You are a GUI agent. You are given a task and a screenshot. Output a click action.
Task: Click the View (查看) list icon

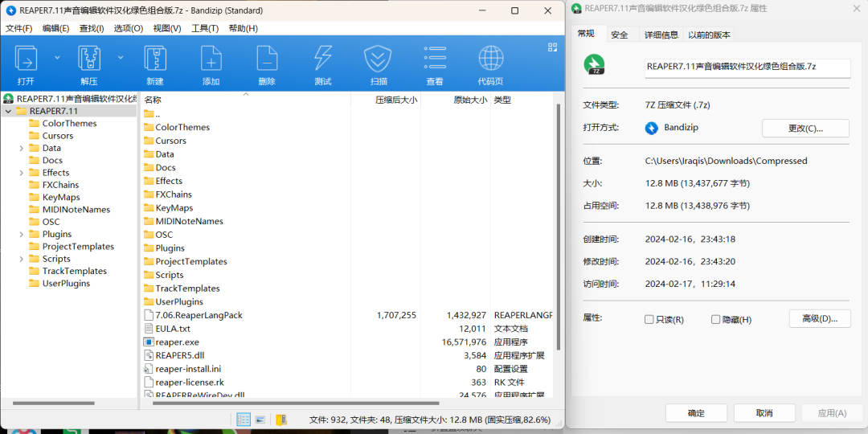click(435, 58)
